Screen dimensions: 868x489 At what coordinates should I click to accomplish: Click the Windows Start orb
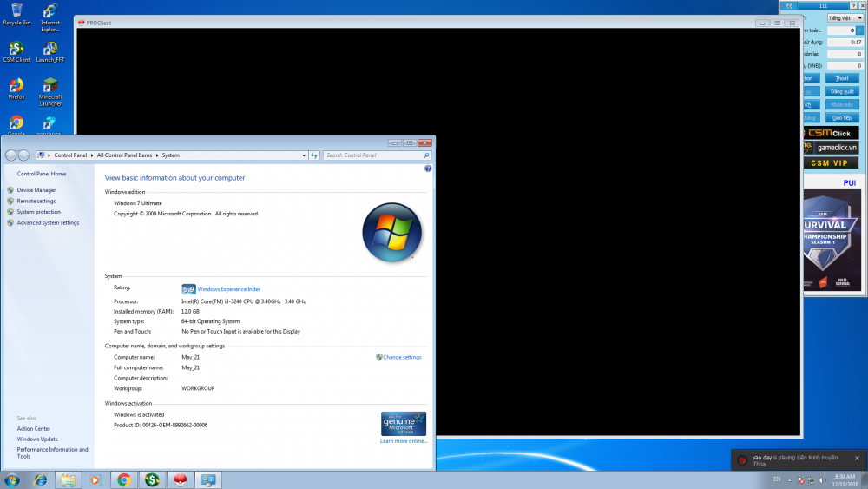pyautogui.click(x=12, y=479)
